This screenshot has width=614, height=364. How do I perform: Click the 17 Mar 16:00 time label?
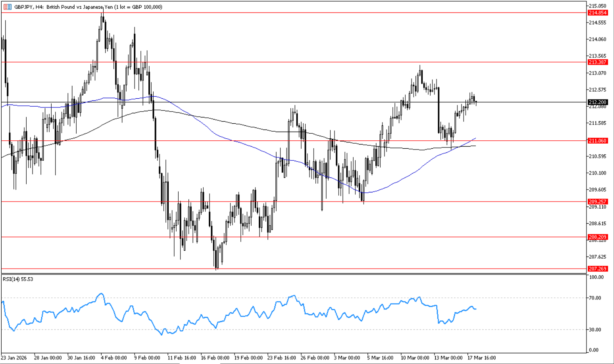(x=482, y=357)
